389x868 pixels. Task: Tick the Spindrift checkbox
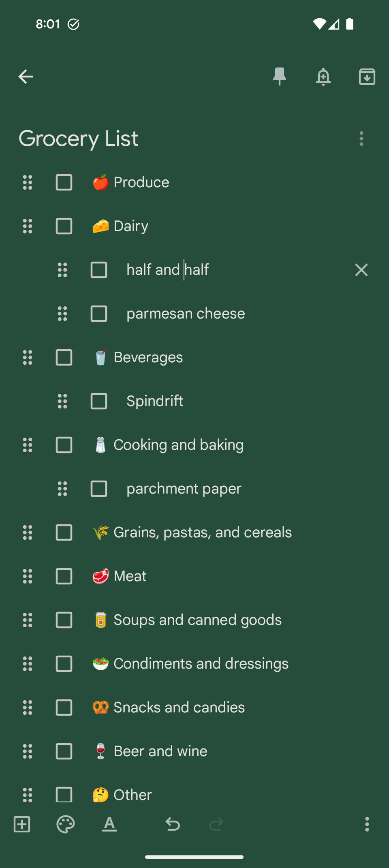coord(99,401)
